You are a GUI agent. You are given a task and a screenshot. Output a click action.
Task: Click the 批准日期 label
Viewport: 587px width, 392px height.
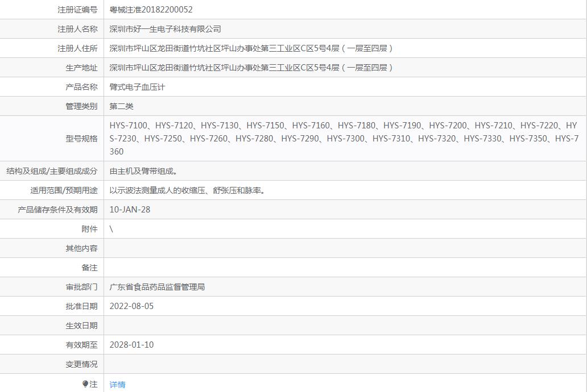[x=81, y=306]
